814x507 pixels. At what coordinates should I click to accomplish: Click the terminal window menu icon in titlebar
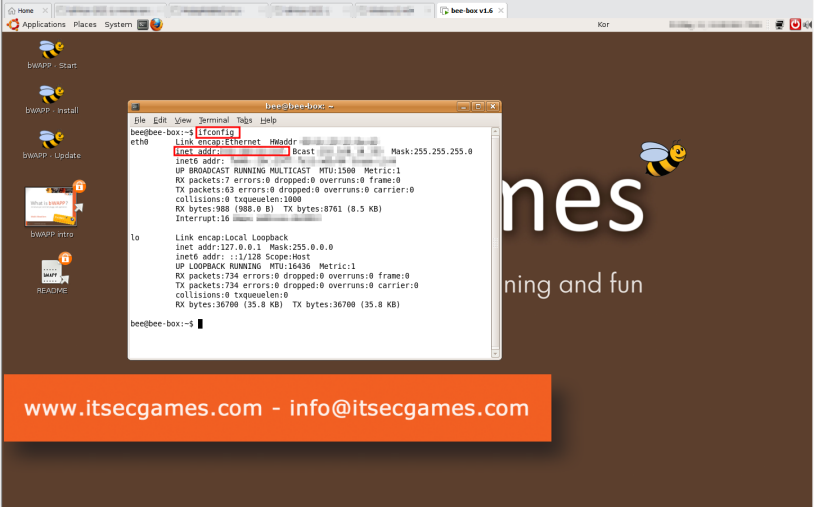pos(135,106)
